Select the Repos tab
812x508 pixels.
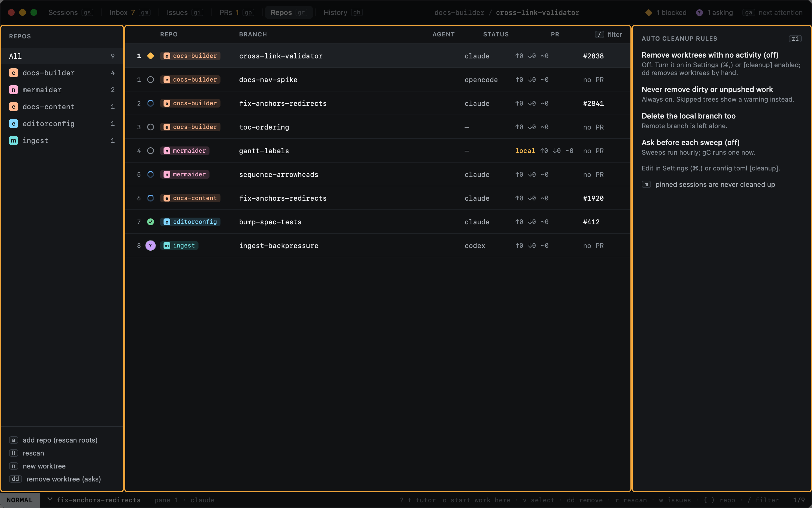288,12
